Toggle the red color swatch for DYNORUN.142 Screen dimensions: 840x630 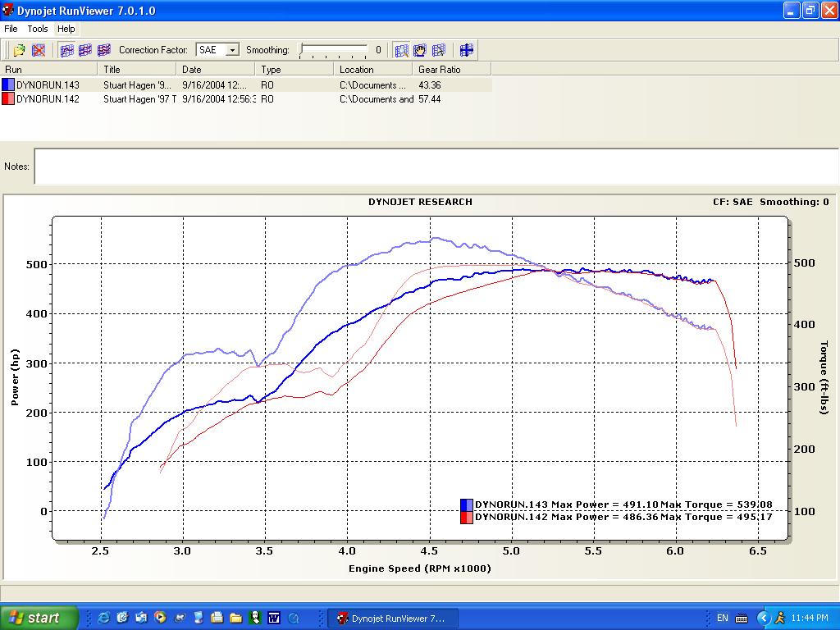click(7, 99)
